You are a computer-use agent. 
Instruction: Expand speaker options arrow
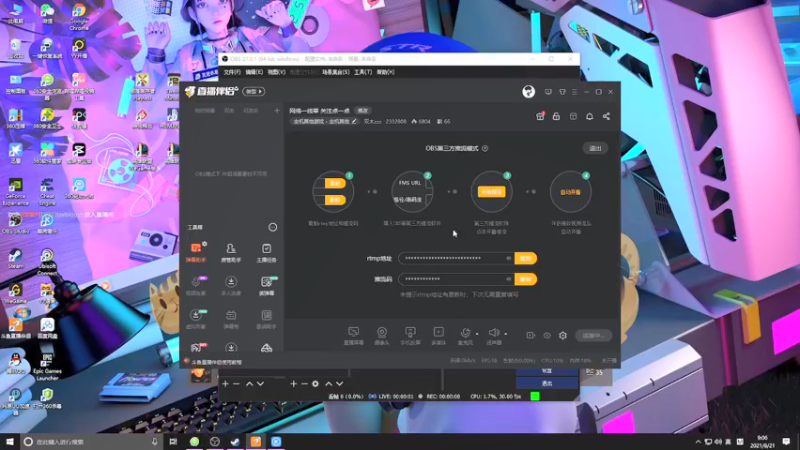point(506,334)
